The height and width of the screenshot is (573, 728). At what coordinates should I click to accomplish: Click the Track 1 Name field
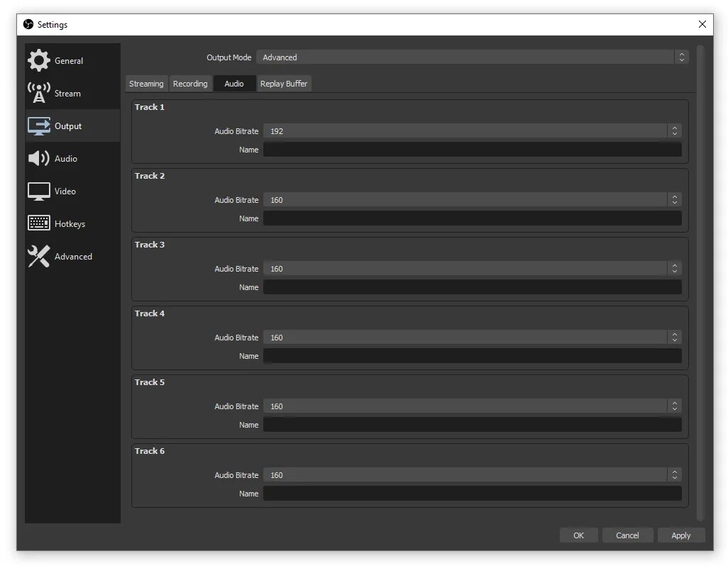click(x=472, y=150)
